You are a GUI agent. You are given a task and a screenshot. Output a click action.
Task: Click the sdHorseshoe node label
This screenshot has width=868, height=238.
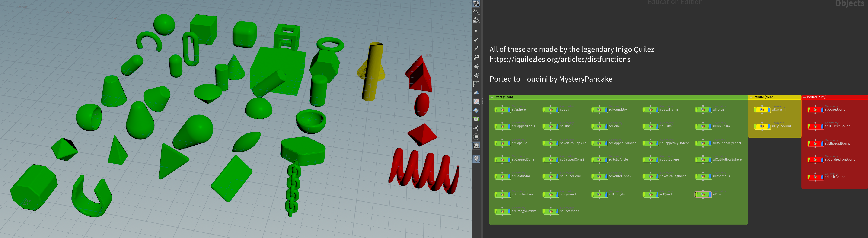click(x=569, y=211)
